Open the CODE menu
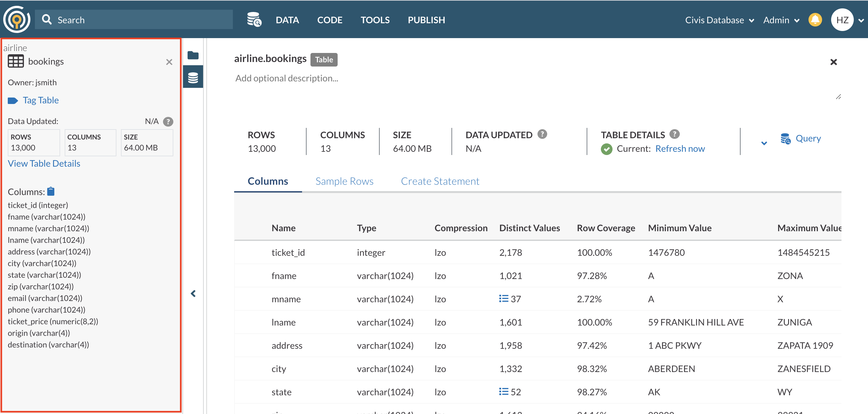This screenshot has width=868, height=414. pos(330,19)
